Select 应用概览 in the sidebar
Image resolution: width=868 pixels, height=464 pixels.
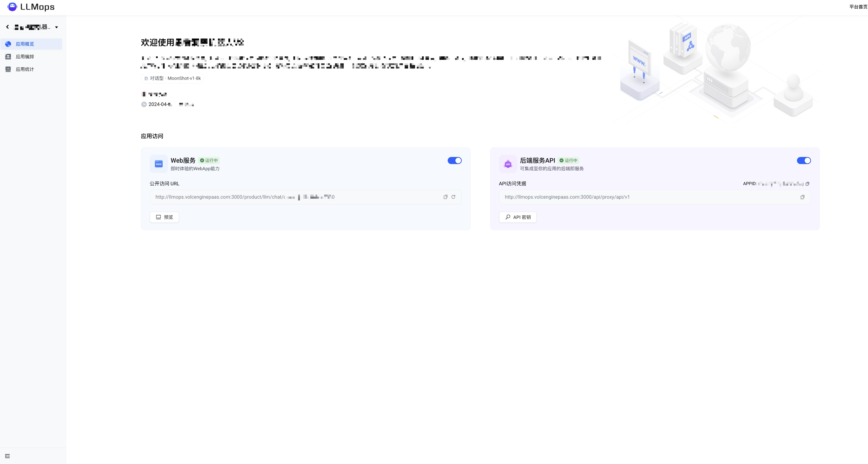click(x=25, y=44)
